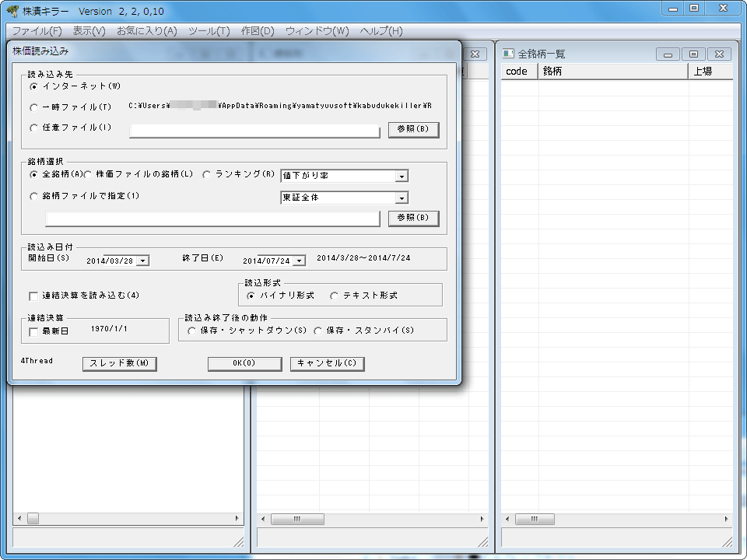Click the 2014/3/28～2014/7/24 date range text
Viewport: 747px width, 560px height.
tap(363, 258)
